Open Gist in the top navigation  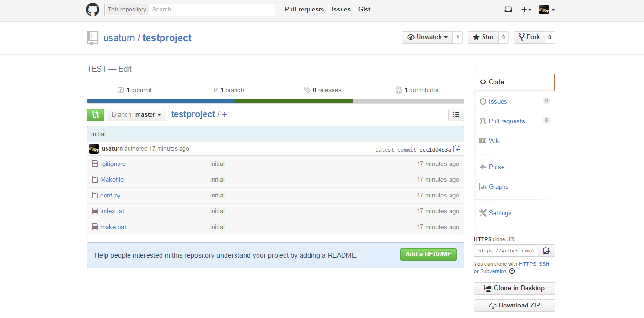point(365,10)
